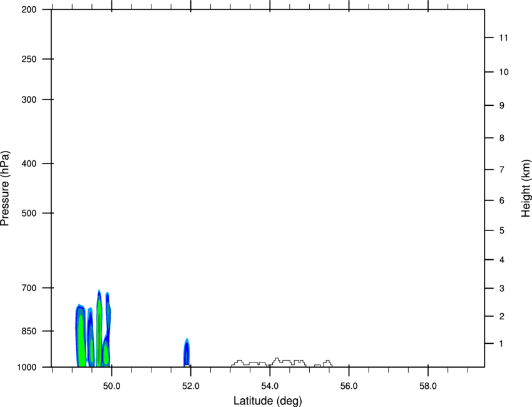Click the 'Pressure (hPa)' axis title
The height and width of the screenshot is (407, 532).
point(5,188)
